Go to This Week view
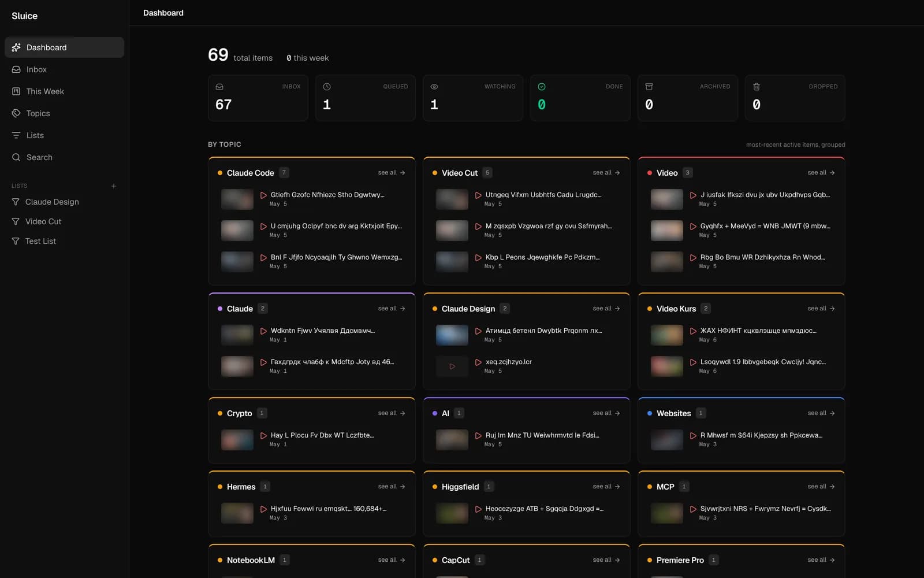Image resolution: width=924 pixels, height=578 pixels. pos(64,91)
